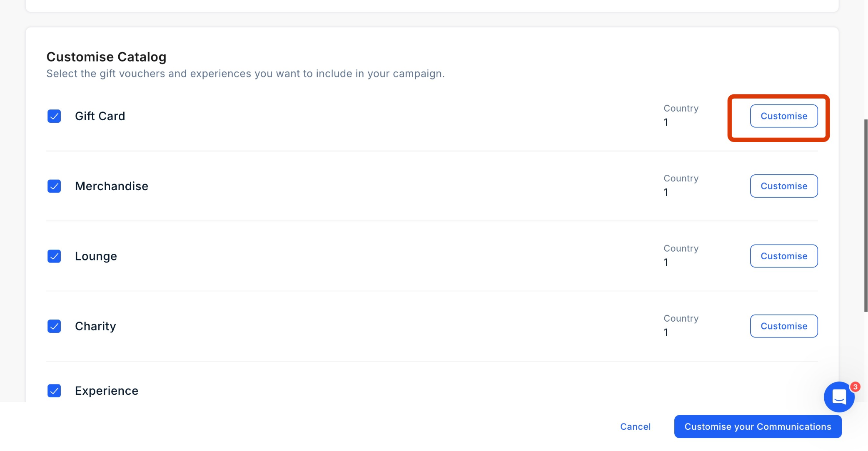
Task: Select the Lounge row label
Action: tap(96, 256)
